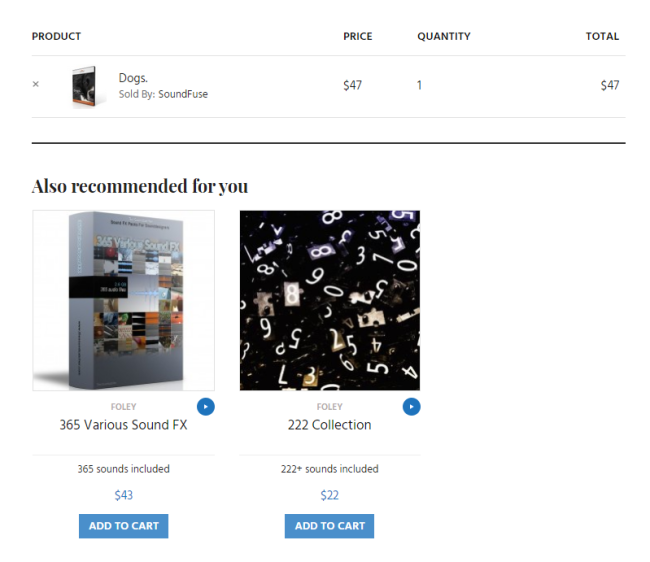Visit the SoundFuse seller page
Image resolution: width=650 pixels, height=562 pixels.
(183, 94)
